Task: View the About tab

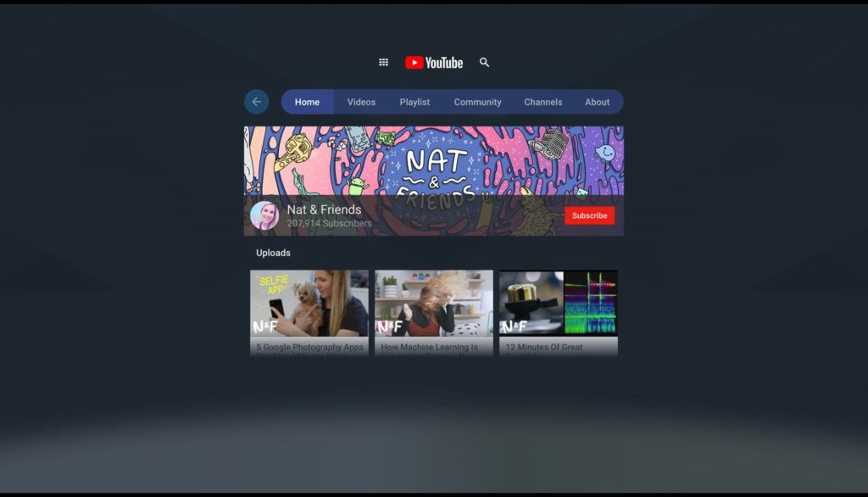Action: 597,102
